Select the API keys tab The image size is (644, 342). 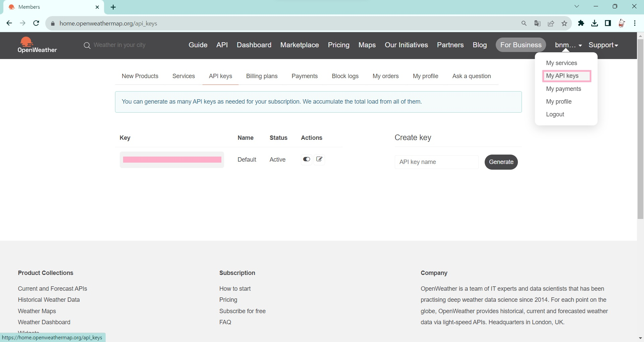point(220,76)
